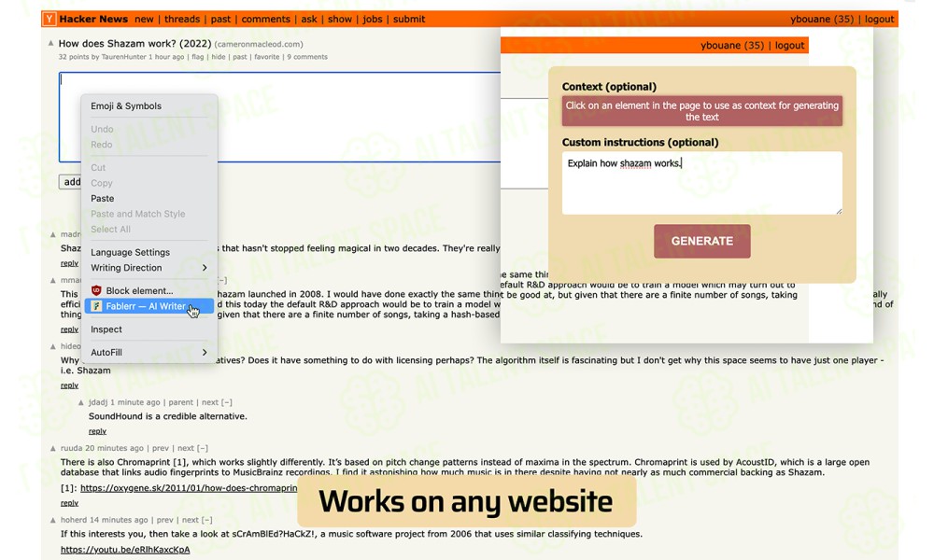Flag the Shazam story

[197, 57]
